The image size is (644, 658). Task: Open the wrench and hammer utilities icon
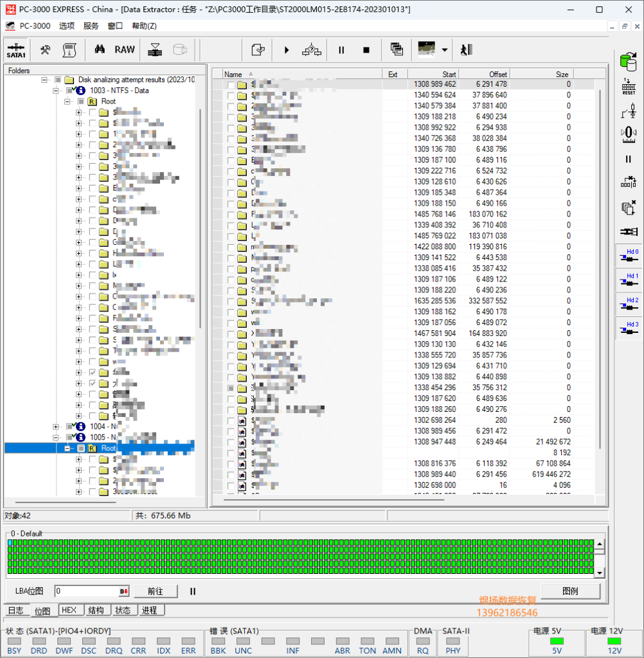tap(46, 50)
